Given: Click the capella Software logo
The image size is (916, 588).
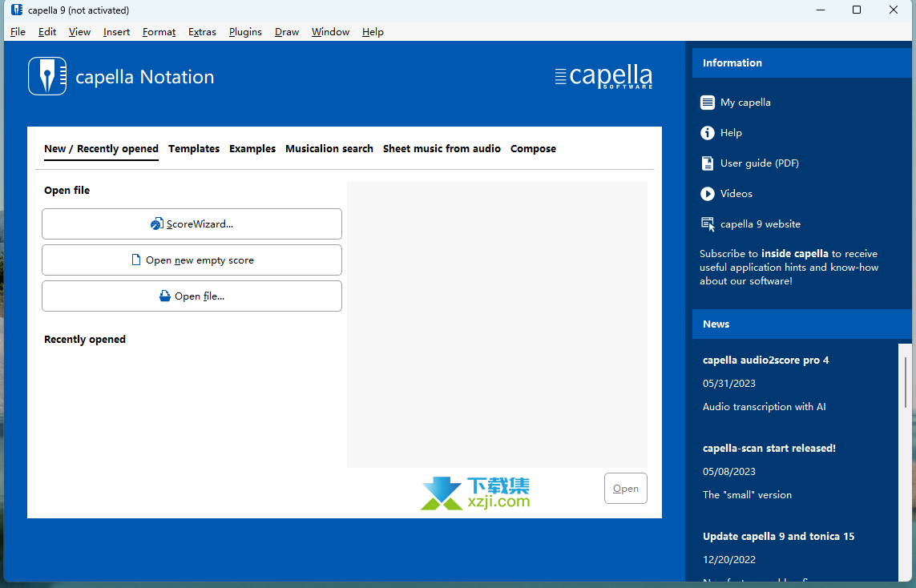Looking at the screenshot, I should (603, 76).
